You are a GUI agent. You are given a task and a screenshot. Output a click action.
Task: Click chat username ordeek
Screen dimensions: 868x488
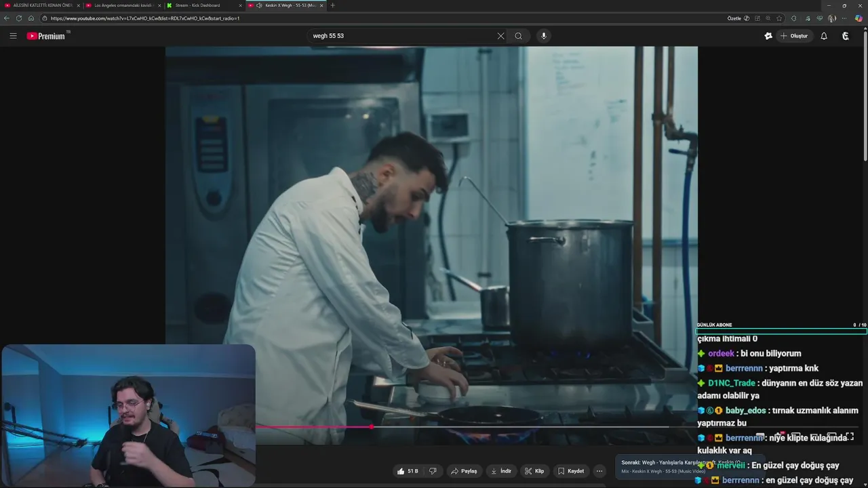point(721,354)
